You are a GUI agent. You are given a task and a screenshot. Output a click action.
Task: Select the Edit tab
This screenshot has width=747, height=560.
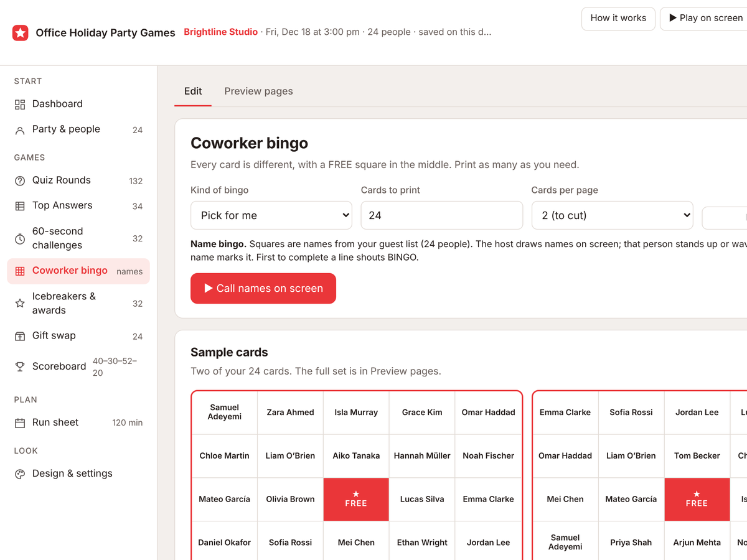pyautogui.click(x=193, y=91)
